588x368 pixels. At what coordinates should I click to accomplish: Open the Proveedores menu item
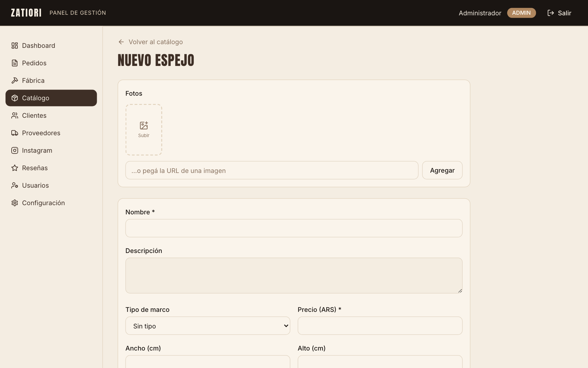(x=51, y=133)
